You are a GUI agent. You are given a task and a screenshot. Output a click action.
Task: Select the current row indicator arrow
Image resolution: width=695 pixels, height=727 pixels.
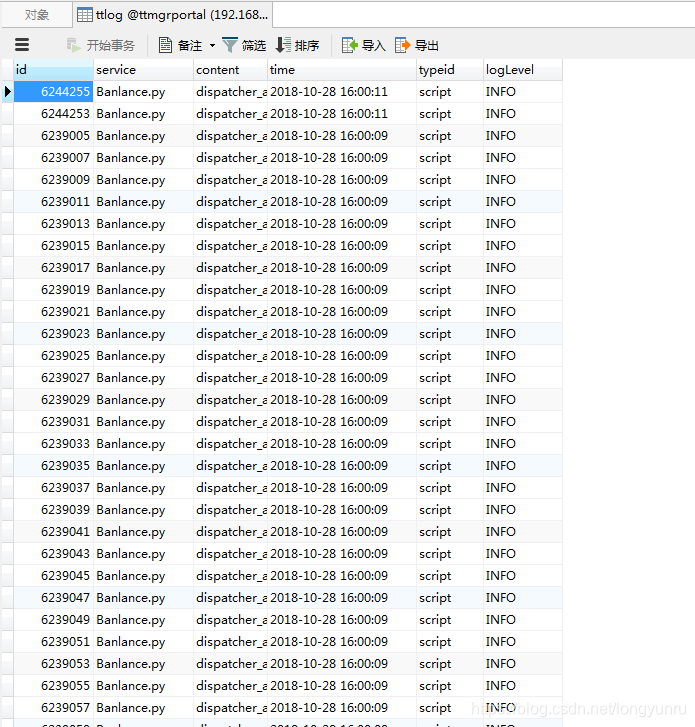tap(7, 91)
